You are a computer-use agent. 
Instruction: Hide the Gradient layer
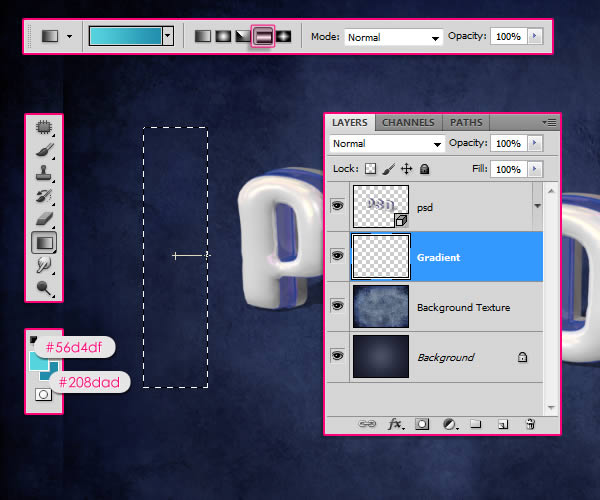point(337,256)
